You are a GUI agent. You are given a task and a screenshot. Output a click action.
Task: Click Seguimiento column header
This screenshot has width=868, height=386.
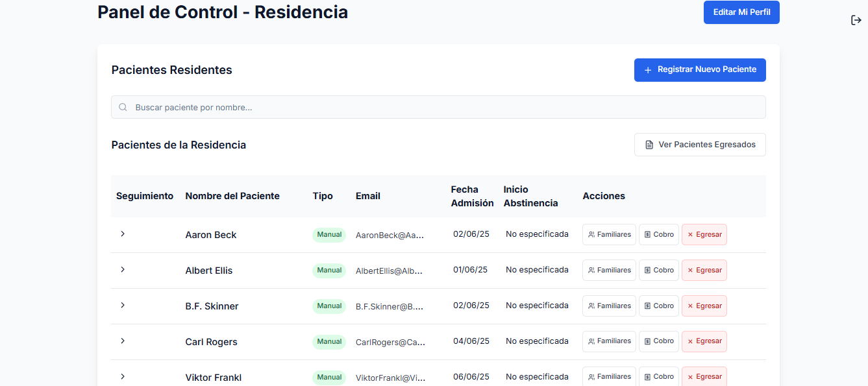coord(145,196)
